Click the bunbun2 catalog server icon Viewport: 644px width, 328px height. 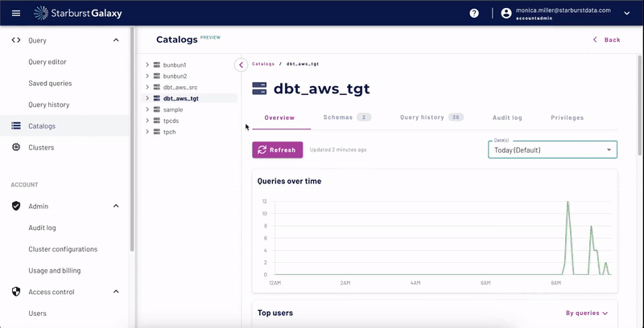[156, 76]
